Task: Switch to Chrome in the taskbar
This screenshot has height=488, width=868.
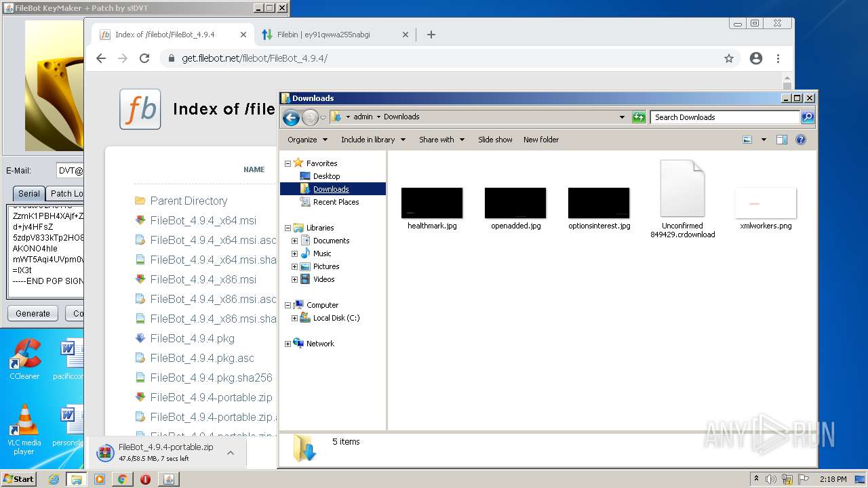Action: coord(122,479)
